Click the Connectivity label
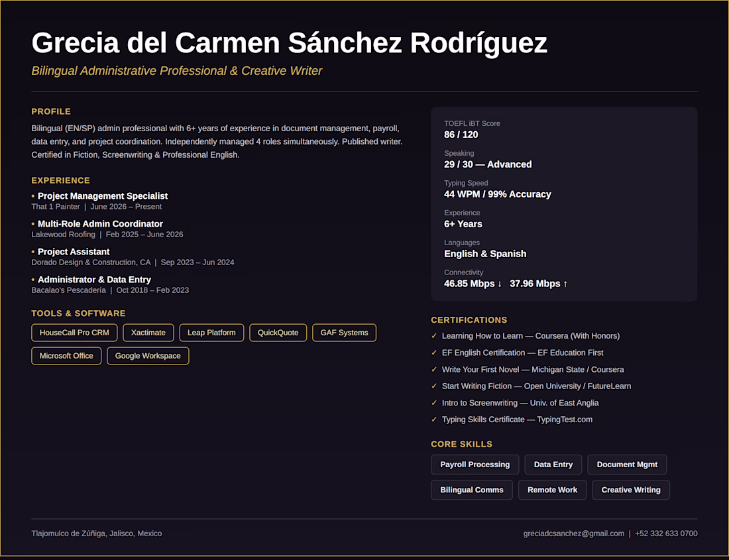This screenshot has width=729, height=560. click(x=463, y=272)
